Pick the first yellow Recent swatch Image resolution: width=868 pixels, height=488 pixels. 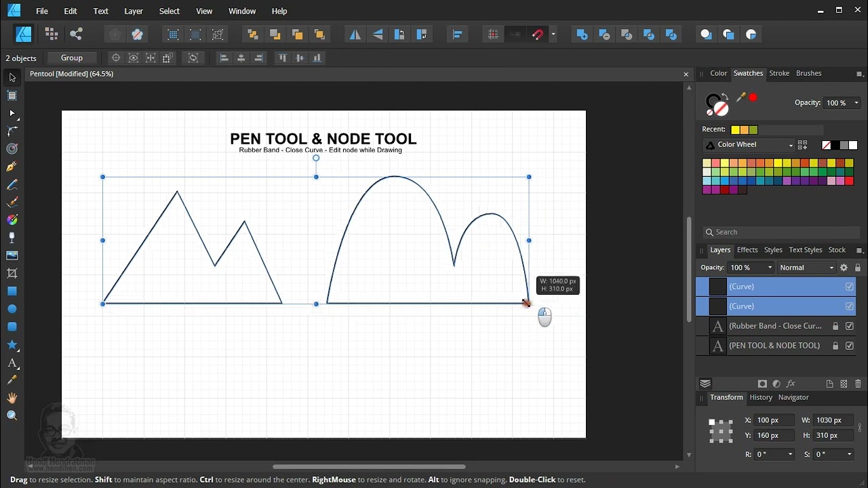click(x=735, y=129)
